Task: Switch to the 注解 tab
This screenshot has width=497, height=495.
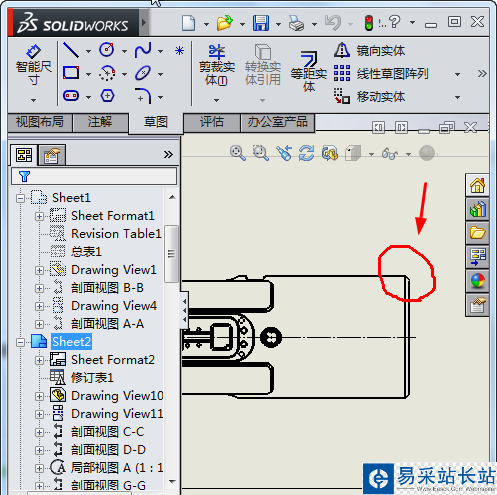Action: 100,122
